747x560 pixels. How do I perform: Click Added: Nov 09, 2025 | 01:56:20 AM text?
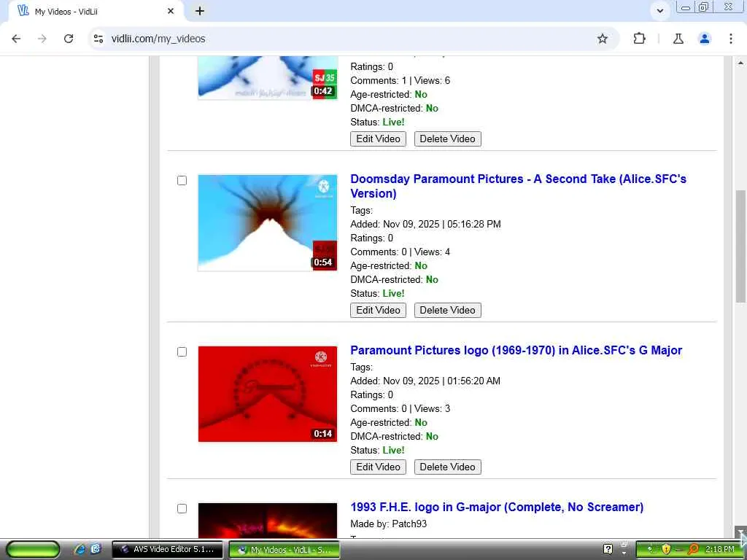[425, 381]
